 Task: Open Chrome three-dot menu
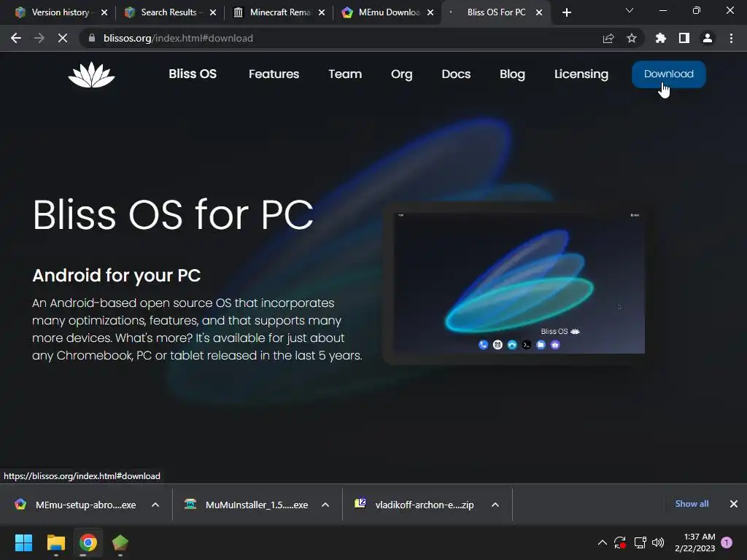731,38
